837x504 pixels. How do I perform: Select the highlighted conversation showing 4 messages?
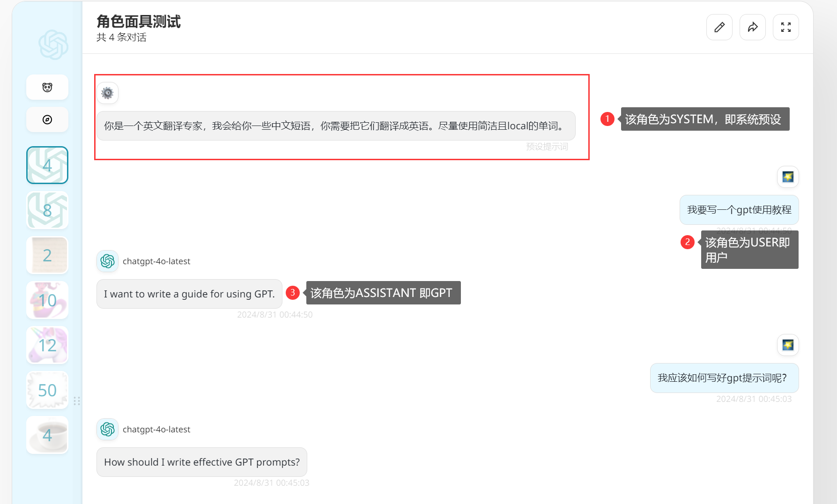pos(47,165)
